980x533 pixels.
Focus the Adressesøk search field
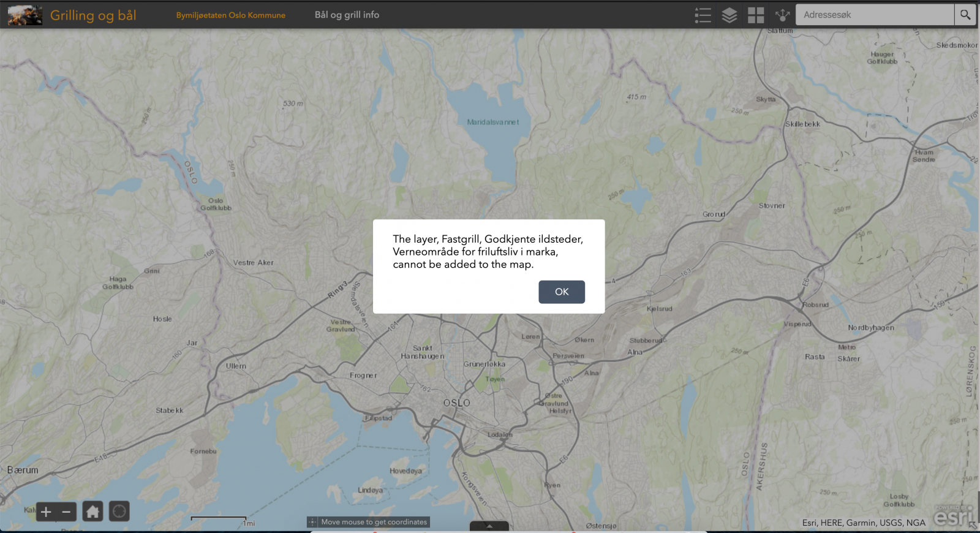coord(875,15)
